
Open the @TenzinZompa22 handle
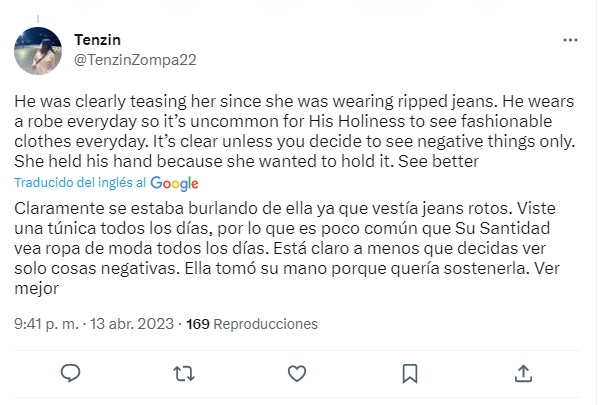click(x=135, y=59)
